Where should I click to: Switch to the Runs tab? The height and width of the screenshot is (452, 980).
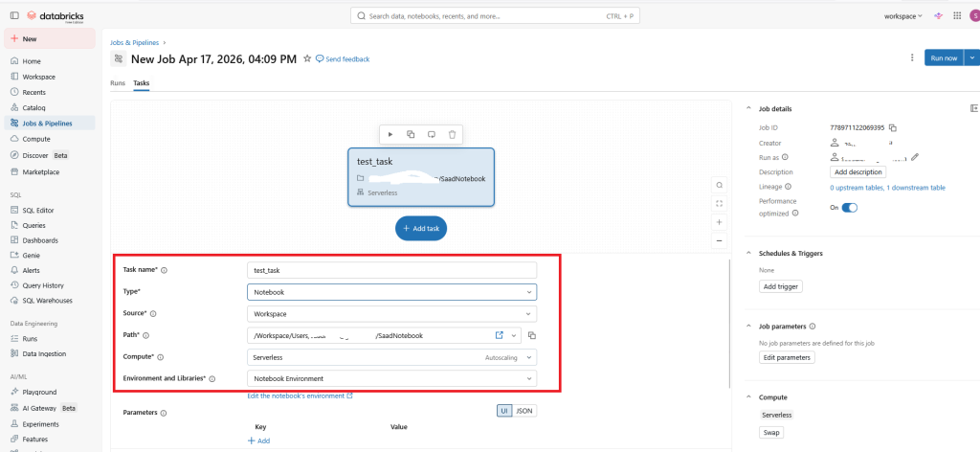point(118,83)
